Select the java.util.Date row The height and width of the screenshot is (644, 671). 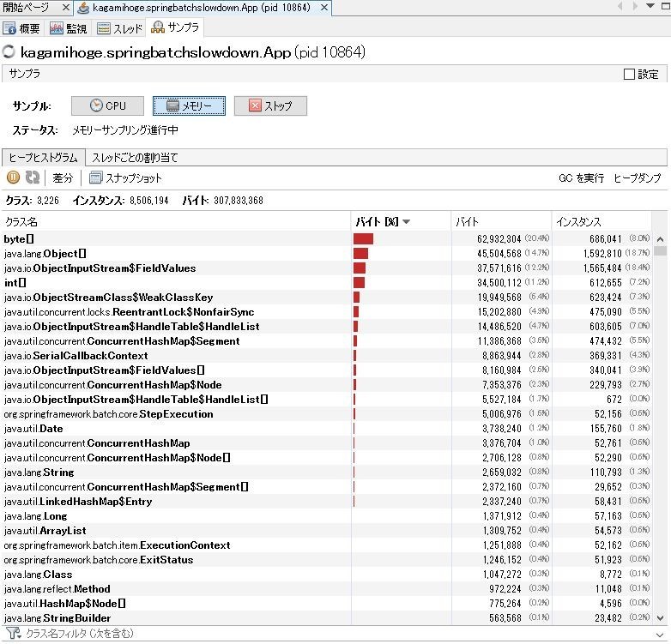point(327,429)
